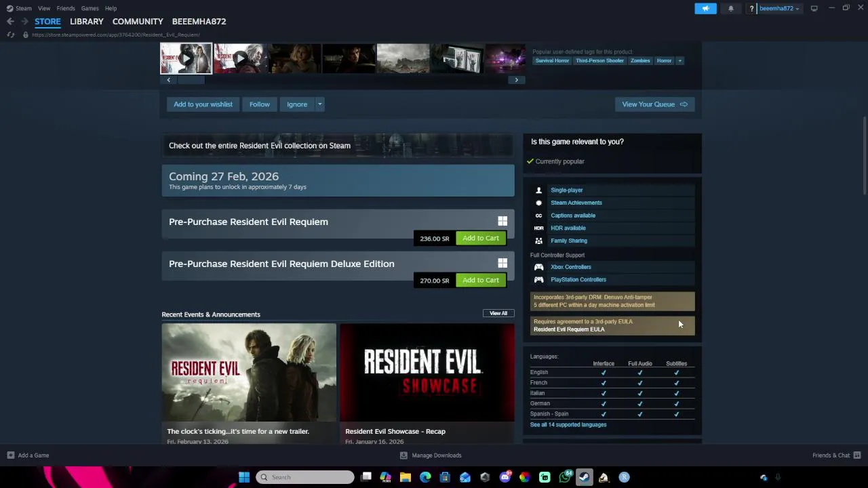Open the Help menu
The width and height of the screenshot is (868, 488).
click(111, 8)
